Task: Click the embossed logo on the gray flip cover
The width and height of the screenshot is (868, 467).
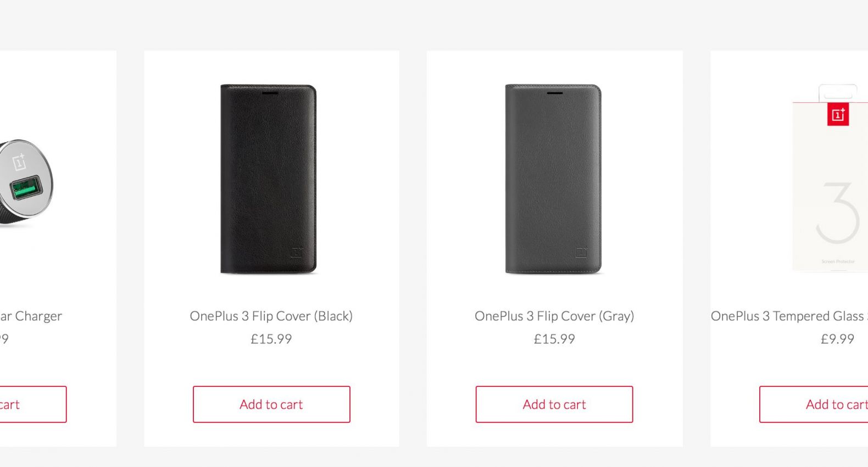Action: pyautogui.click(x=582, y=252)
